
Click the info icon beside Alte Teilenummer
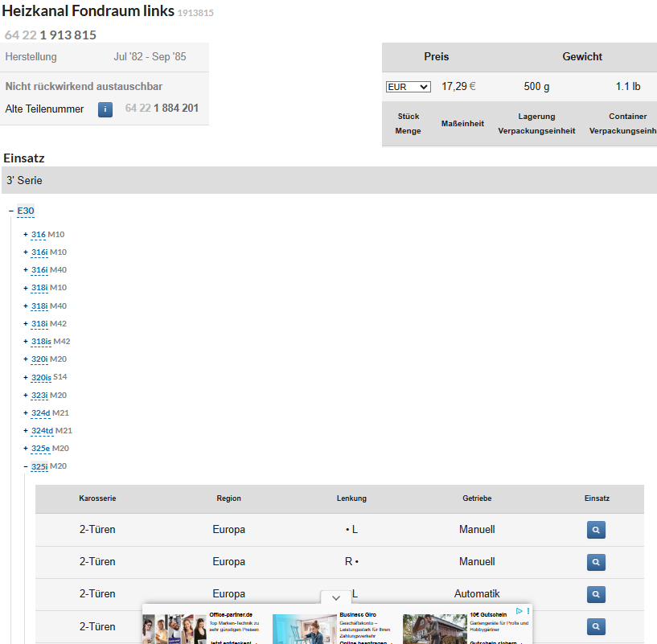point(105,109)
